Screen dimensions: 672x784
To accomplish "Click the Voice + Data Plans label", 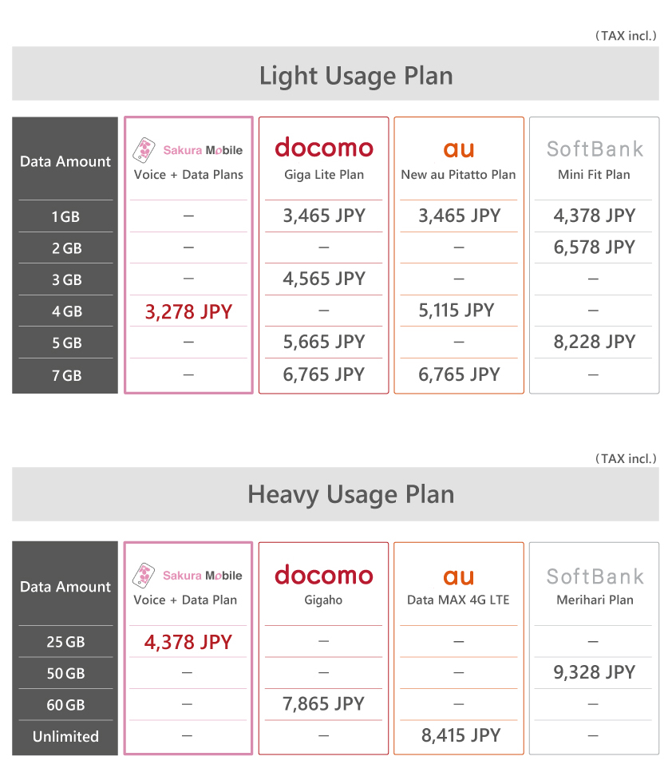I will point(188,175).
